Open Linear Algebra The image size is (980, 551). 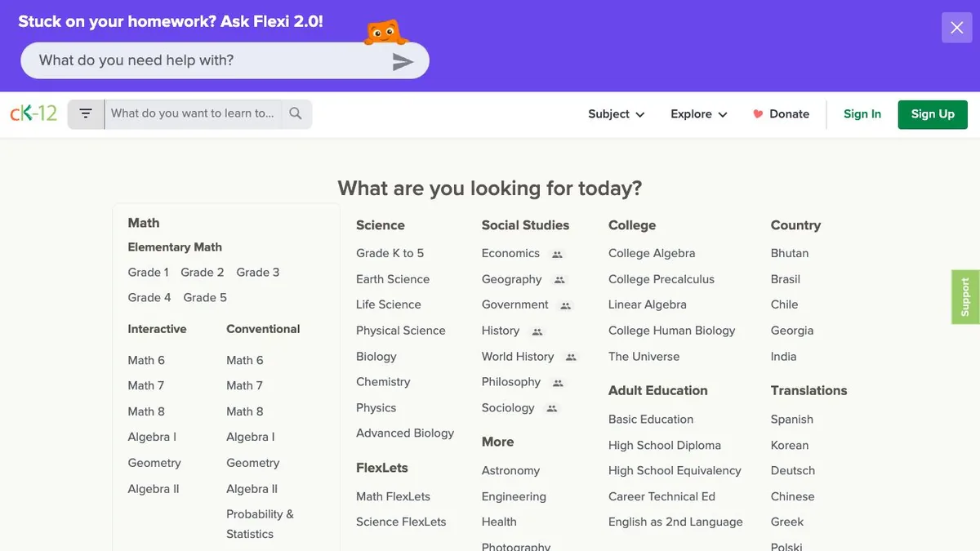[x=648, y=305]
